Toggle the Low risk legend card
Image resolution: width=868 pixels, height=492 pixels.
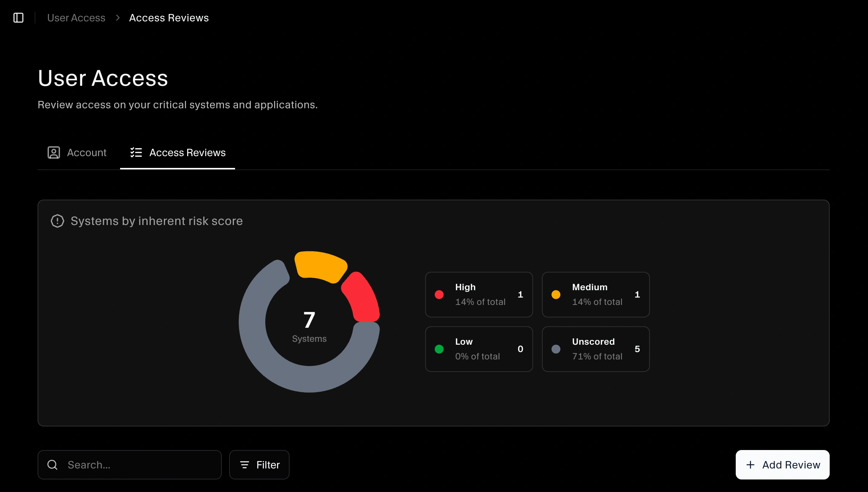coord(479,349)
